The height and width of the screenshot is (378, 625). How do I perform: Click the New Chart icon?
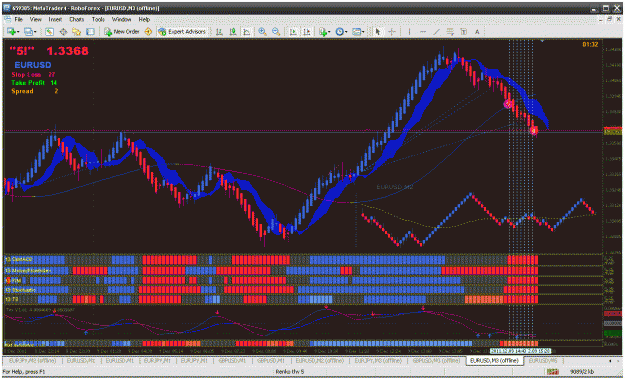pos(11,32)
